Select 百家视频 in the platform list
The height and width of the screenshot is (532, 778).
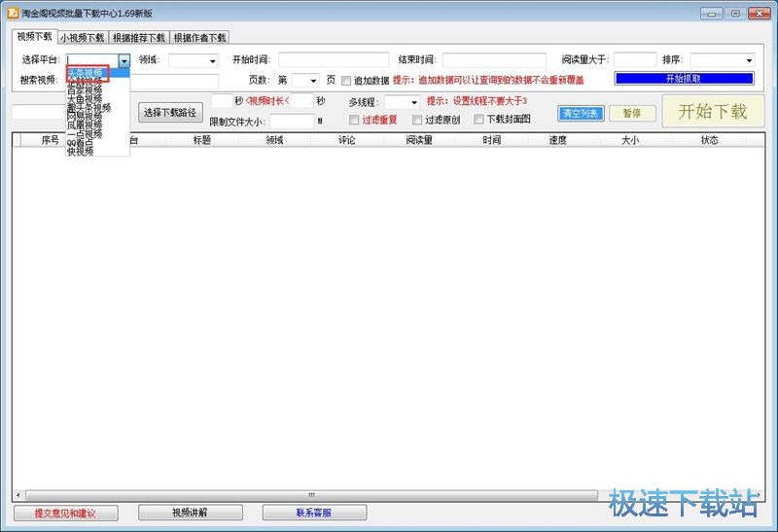coord(98,90)
